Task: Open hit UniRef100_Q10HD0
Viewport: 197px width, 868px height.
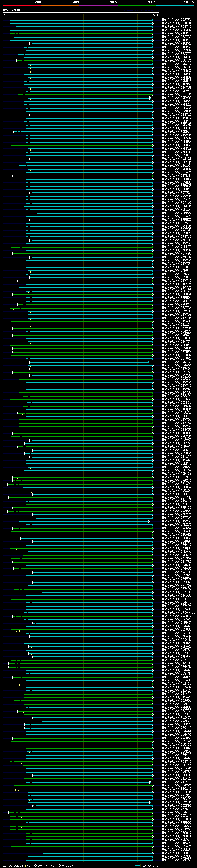Action: pos(177,111)
